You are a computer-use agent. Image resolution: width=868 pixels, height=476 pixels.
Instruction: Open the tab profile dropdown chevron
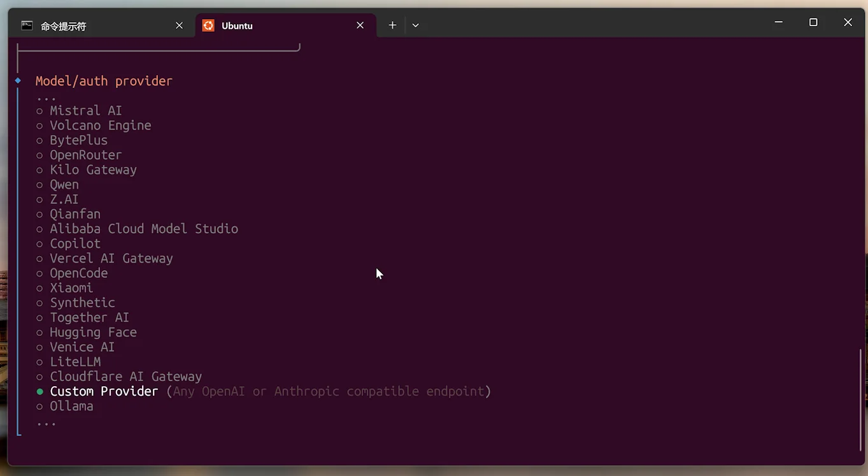[415, 25]
